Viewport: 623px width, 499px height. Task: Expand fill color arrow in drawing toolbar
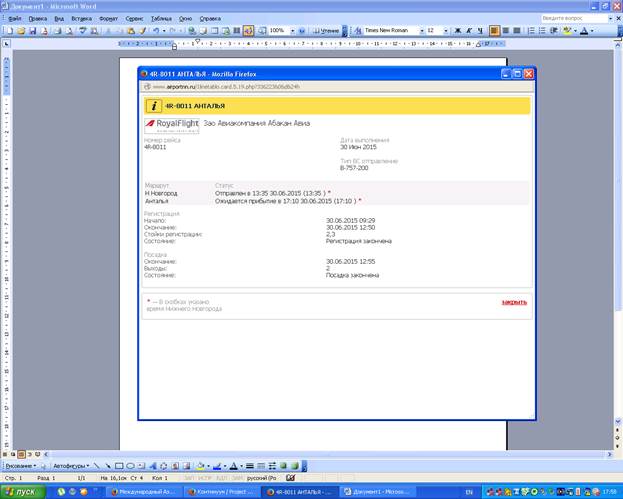click(208, 466)
